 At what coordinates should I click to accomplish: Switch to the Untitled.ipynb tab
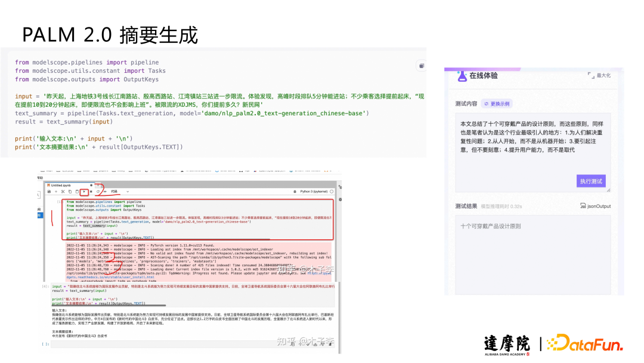click(x=70, y=186)
